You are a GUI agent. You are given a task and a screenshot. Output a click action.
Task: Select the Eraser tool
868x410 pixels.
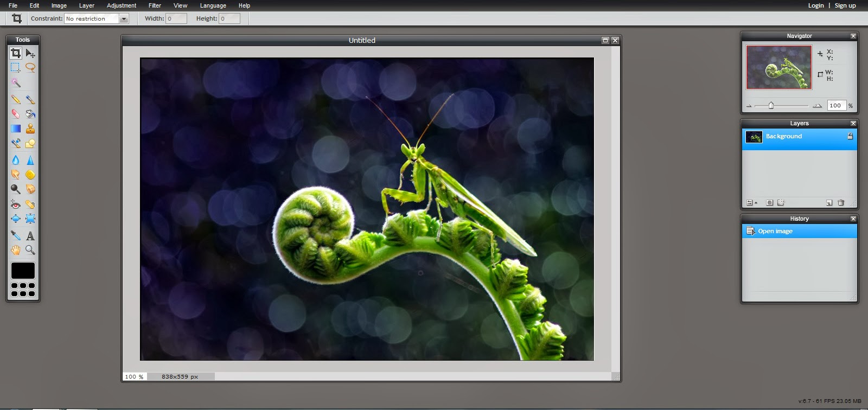[16, 114]
